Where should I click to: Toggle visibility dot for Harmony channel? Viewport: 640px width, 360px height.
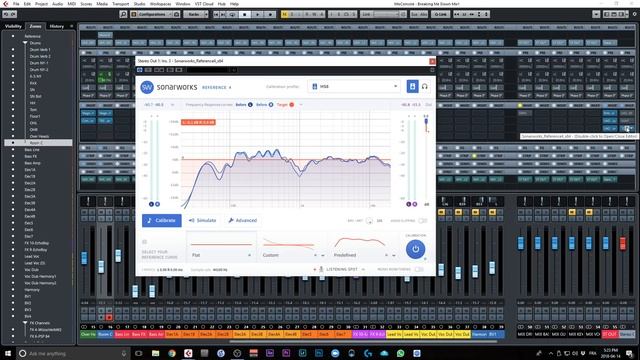coord(13,290)
